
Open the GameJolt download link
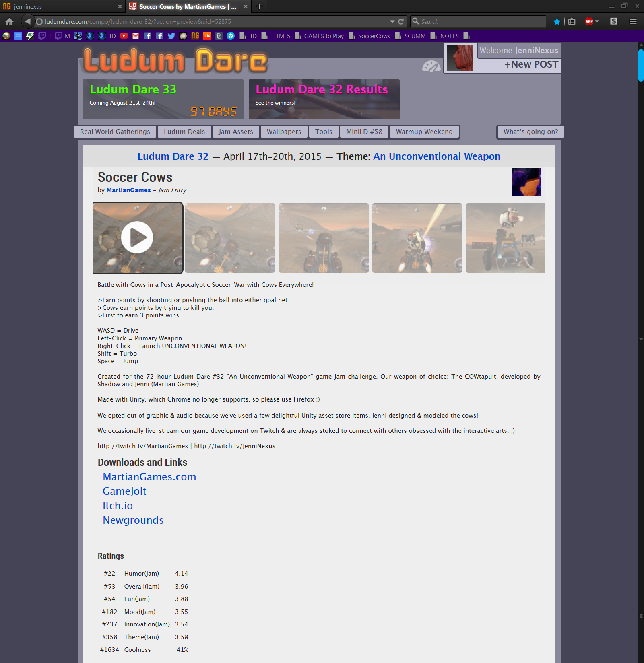(x=124, y=491)
